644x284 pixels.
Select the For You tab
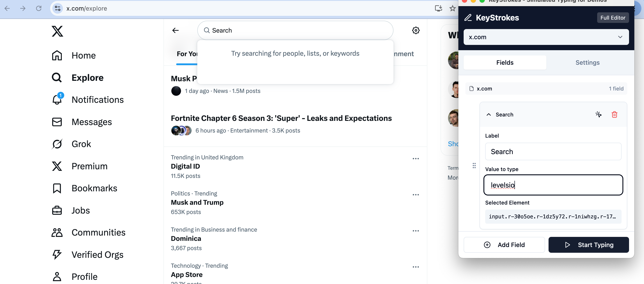coord(187,54)
